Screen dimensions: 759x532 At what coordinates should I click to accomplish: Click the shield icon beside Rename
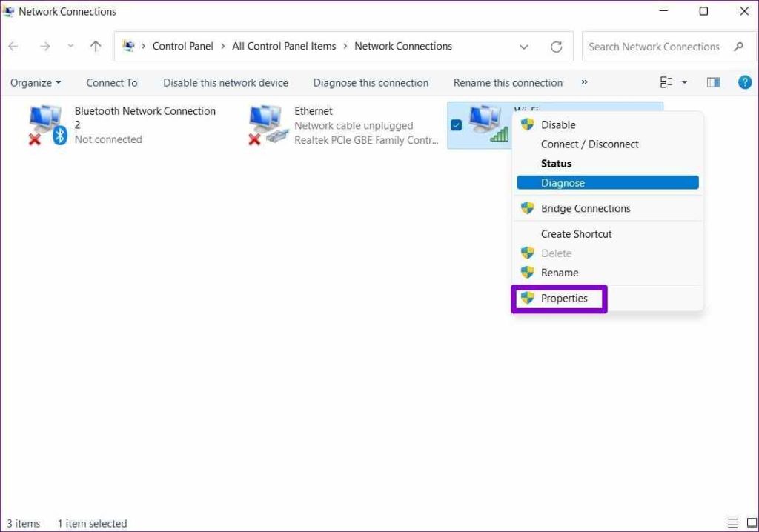(x=527, y=272)
